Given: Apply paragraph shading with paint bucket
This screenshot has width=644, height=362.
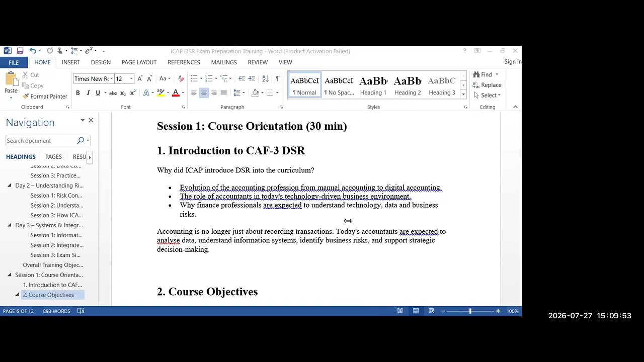Looking at the screenshot, I should point(255,93).
